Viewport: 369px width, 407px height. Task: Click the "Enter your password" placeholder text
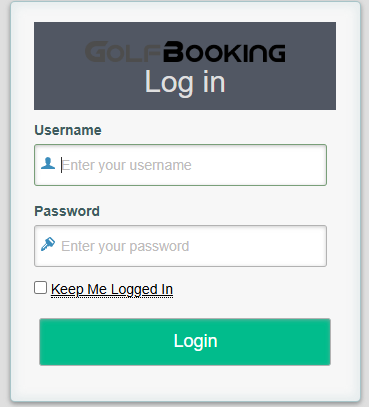click(125, 246)
